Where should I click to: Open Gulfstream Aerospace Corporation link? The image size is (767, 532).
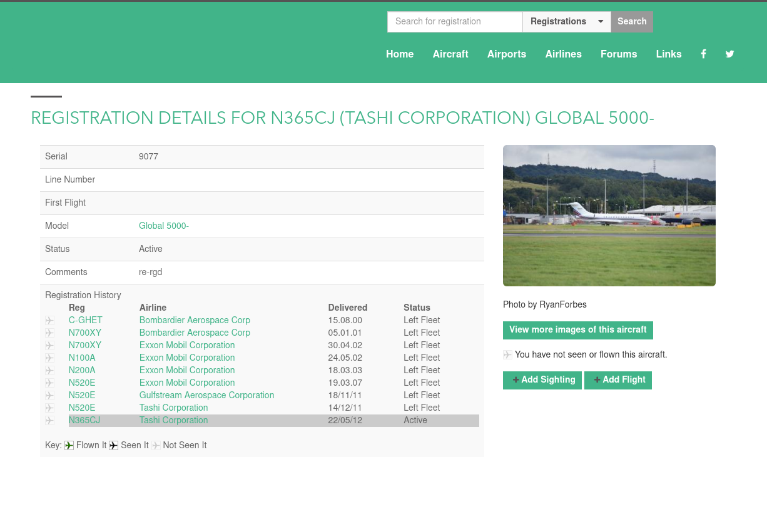point(206,395)
